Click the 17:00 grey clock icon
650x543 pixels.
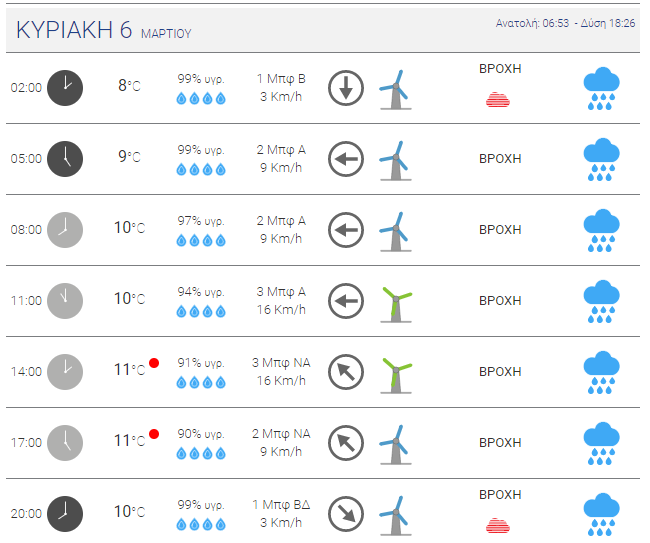coord(65,443)
